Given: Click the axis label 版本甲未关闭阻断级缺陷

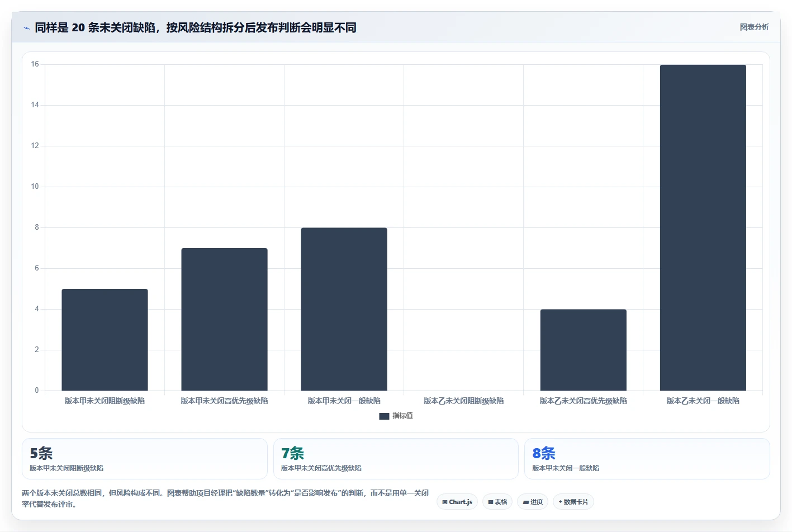Looking at the screenshot, I should click(x=105, y=401).
